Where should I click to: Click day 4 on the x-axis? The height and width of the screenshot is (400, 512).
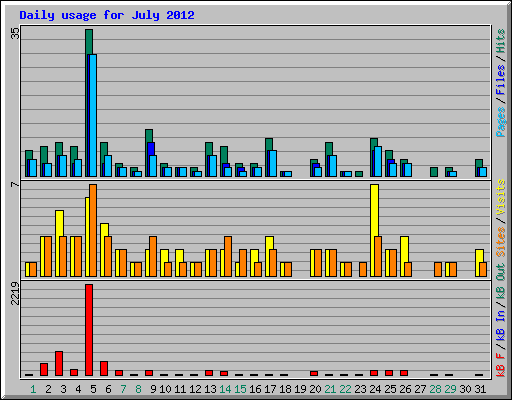[78, 389]
